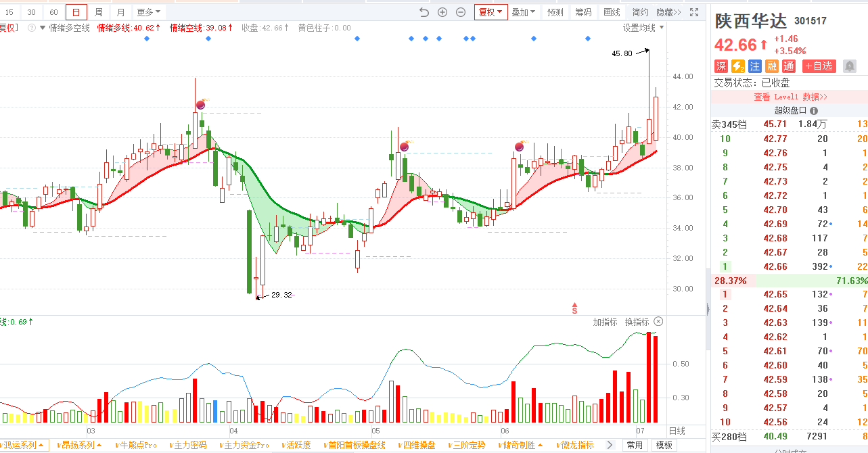Select the 月 monthly period
Screen dimensions: 868x453
point(120,12)
